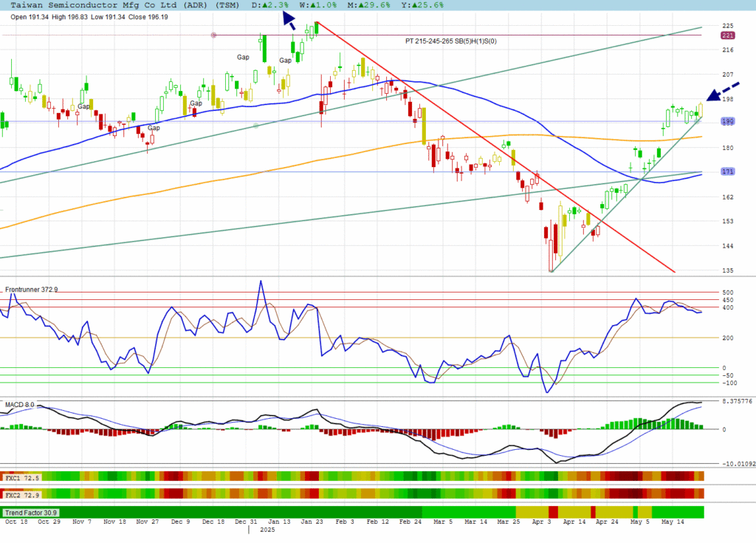The width and height of the screenshot is (756, 543).
Task: Click the Nov 27 date label
Action: click(148, 522)
